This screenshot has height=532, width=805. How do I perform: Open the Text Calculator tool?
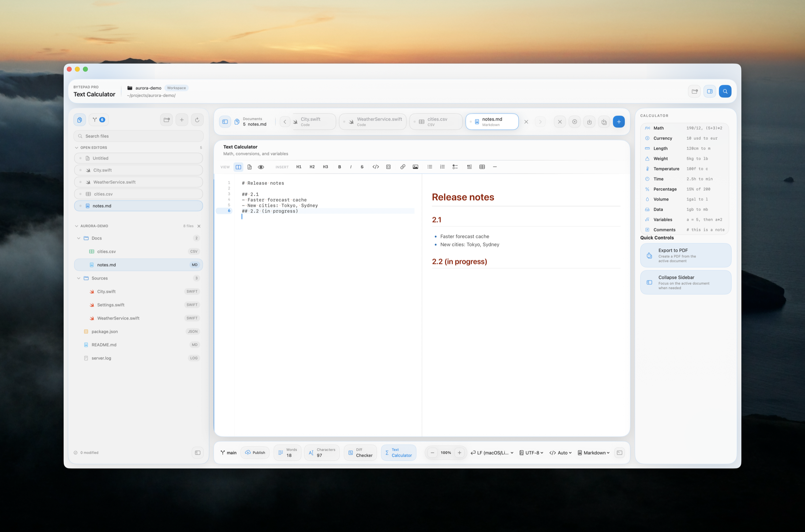click(398, 453)
